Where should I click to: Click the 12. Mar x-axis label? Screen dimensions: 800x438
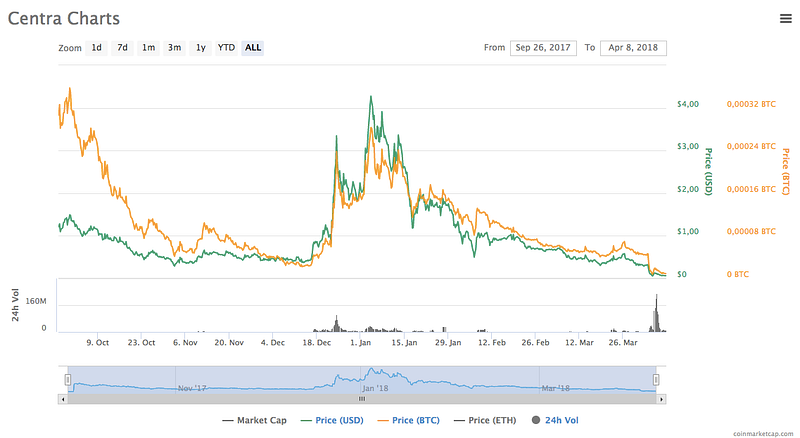579,343
